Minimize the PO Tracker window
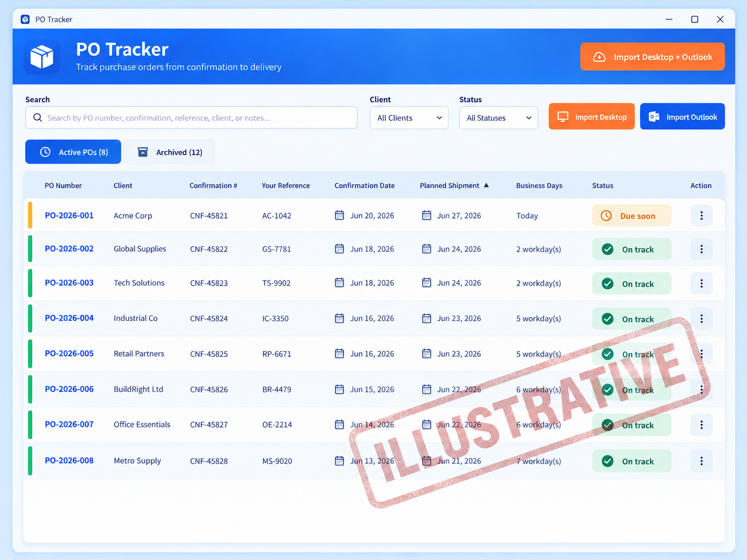The image size is (747, 560). point(669,20)
